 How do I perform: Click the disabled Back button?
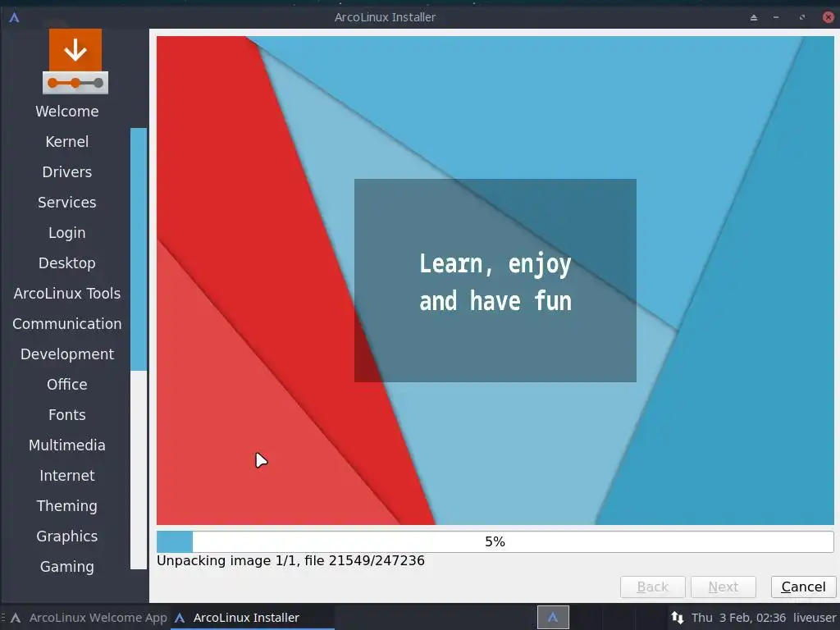click(x=652, y=587)
